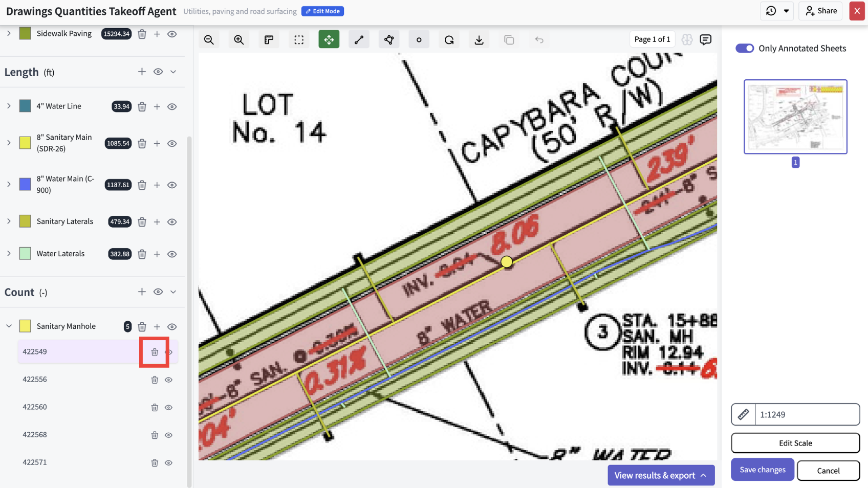Toggle the green pan/move tool

[329, 40]
